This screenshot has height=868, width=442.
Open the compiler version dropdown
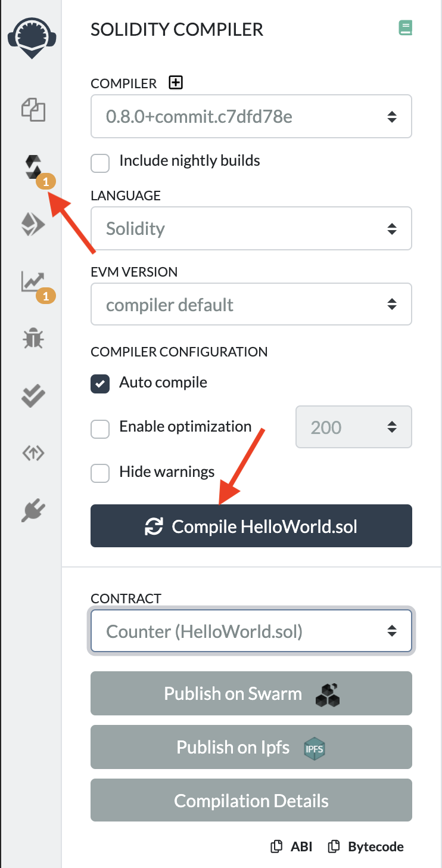pyautogui.click(x=251, y=117)
